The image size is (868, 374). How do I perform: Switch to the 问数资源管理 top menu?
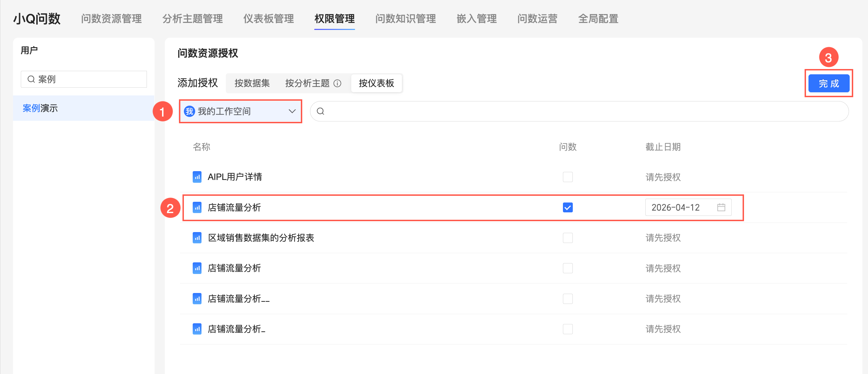[111, 19]
